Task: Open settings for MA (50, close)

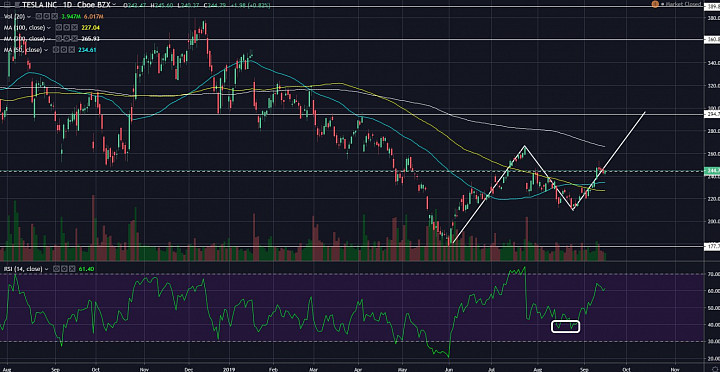Action: click(x=64, y=50)
